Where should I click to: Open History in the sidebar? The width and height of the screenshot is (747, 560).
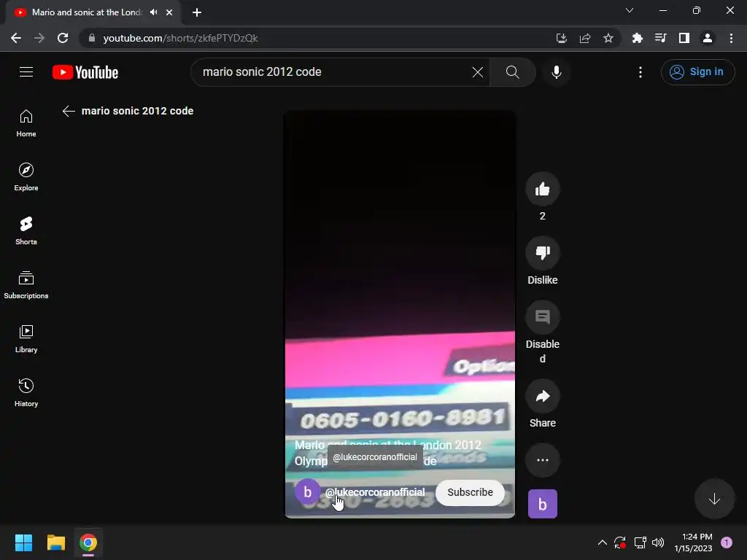[26, 392]
